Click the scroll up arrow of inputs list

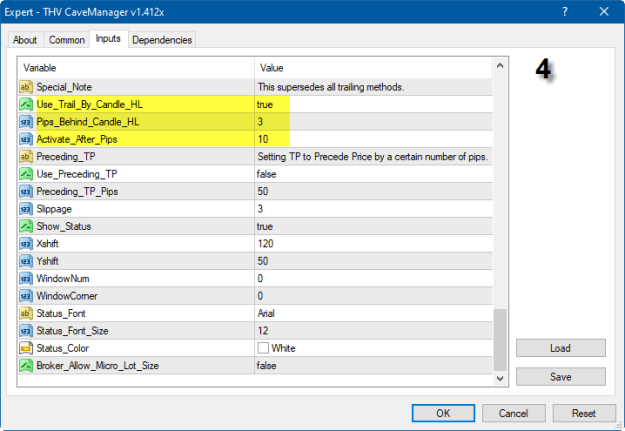[x=500, y=65]
